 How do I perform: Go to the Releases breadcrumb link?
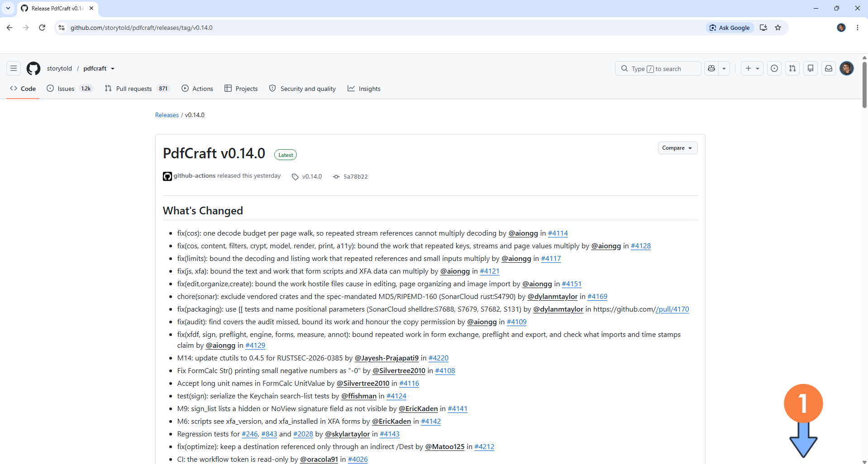(167, 115)
